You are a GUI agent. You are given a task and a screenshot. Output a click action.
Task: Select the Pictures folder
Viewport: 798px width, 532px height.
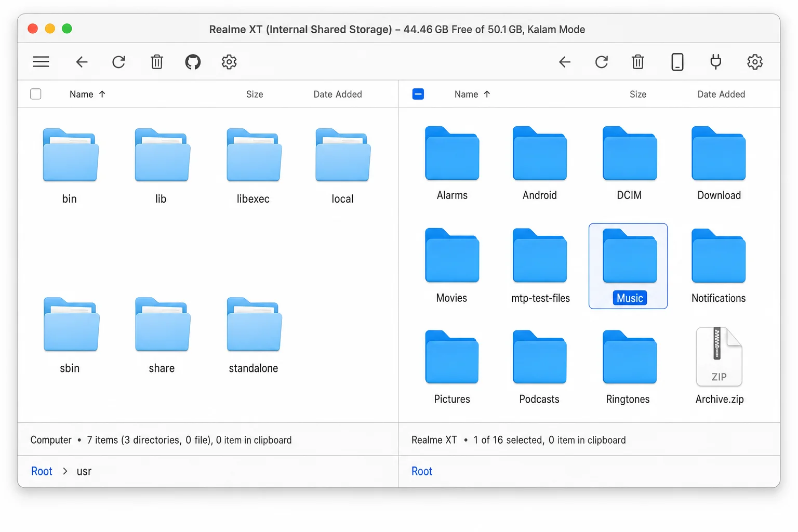coord(452,367)
